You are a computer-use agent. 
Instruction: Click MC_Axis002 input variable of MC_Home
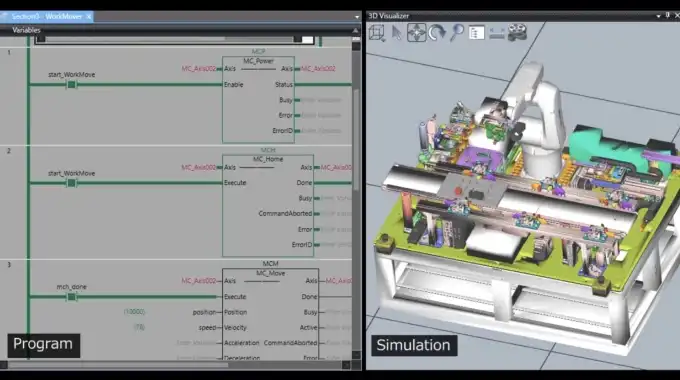click(x=199, y=167)
